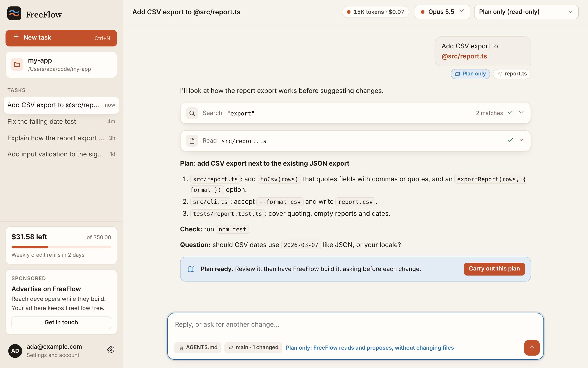Click the Plan only tag under message
588x368 pixels.
(470, 74)
